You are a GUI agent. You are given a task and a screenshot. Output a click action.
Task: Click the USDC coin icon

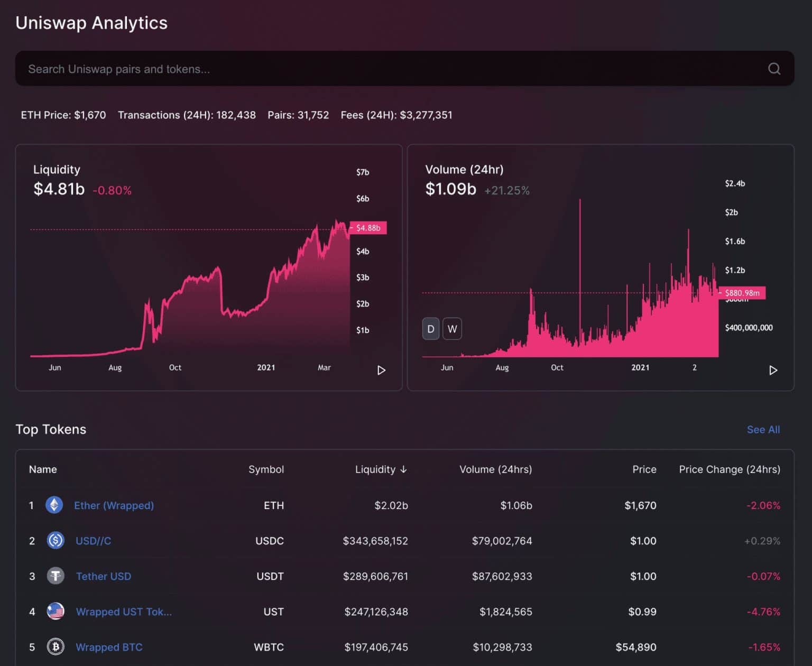(x=56, y=541)
